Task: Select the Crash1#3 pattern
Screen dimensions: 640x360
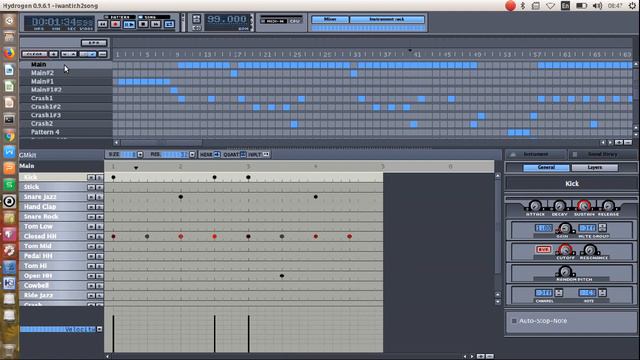Action: [x=66, y=115]
